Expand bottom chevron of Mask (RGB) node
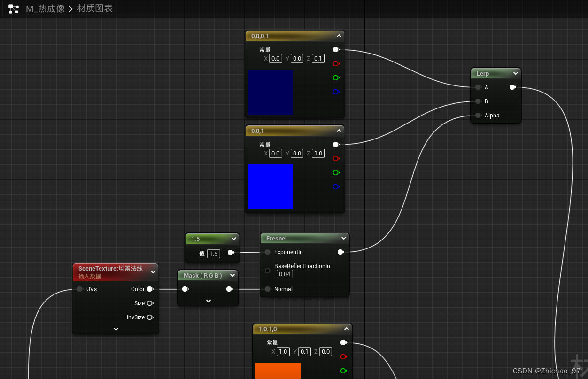Viewport: 588px width, 379px height. [209, 301]
